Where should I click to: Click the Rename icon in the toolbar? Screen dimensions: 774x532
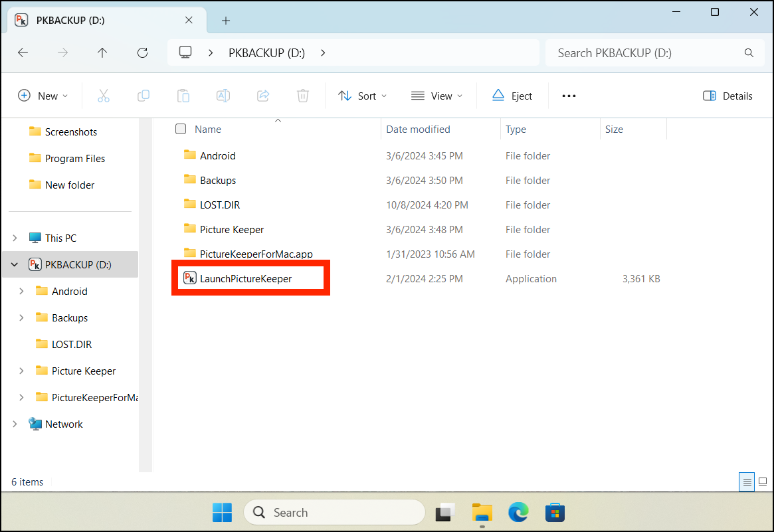coord(223,96)
